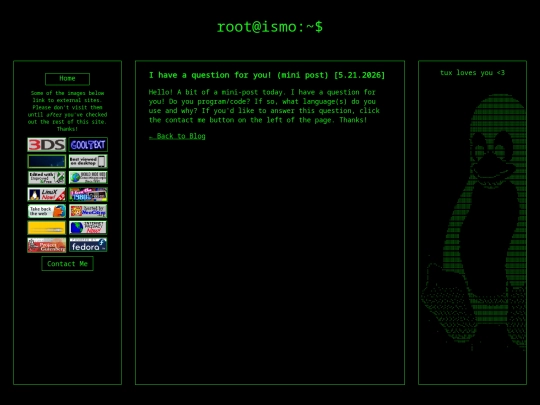540x405 pixels.
Task: Click the 'tux loves you <3' caption
Action: click(472, 73)
